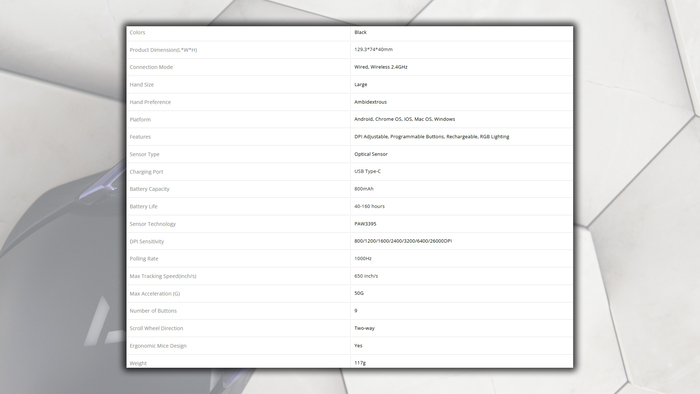Click the Number of Buttons label

[x=153, y=311]
